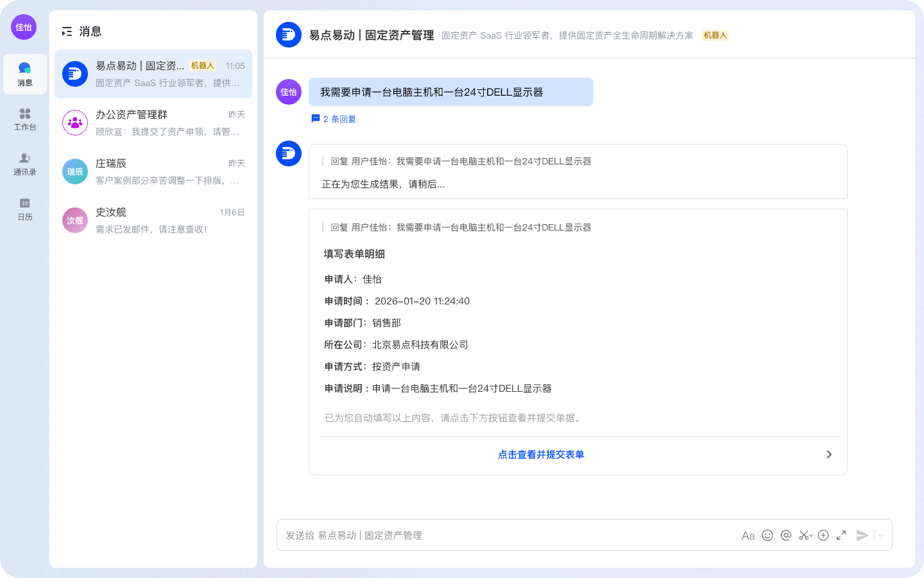Screen dimensions: 924x578
Task: Open the emoji picker in the message toolbar
Action: (767, 535)
